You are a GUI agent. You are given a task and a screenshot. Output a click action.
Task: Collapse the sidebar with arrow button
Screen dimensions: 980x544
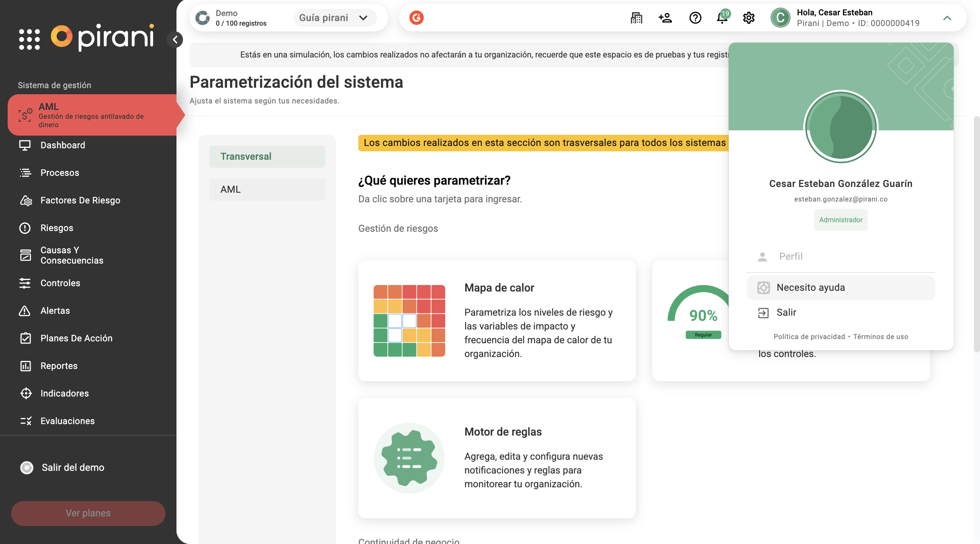tap(175, 39)
